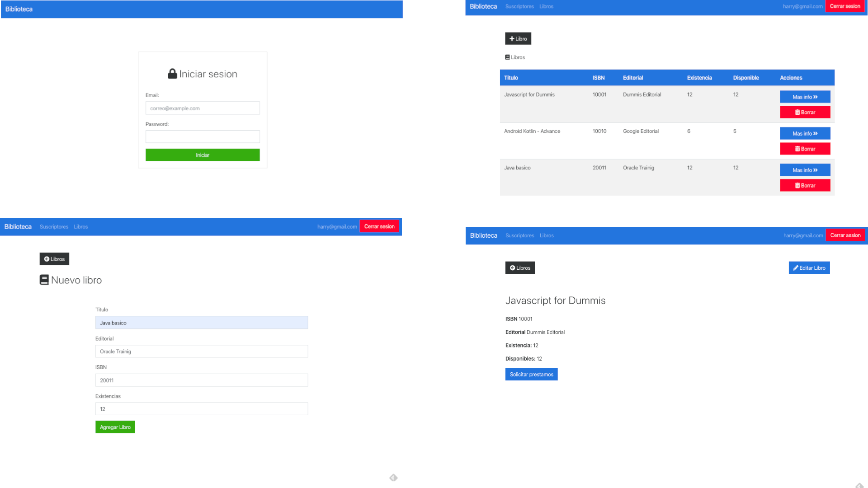868x488 pixels.
Task: Click dark Libros back button on book detail page
Action: tap(520, 268)
